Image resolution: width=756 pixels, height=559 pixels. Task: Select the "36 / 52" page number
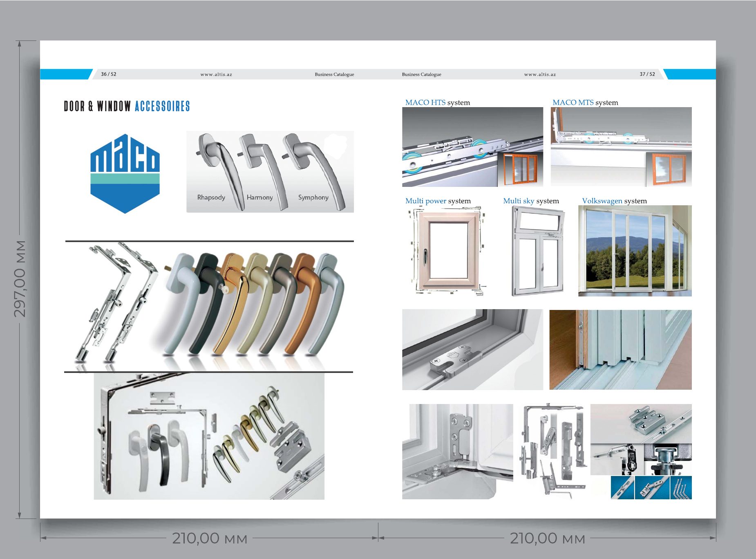tap(109, 74)
